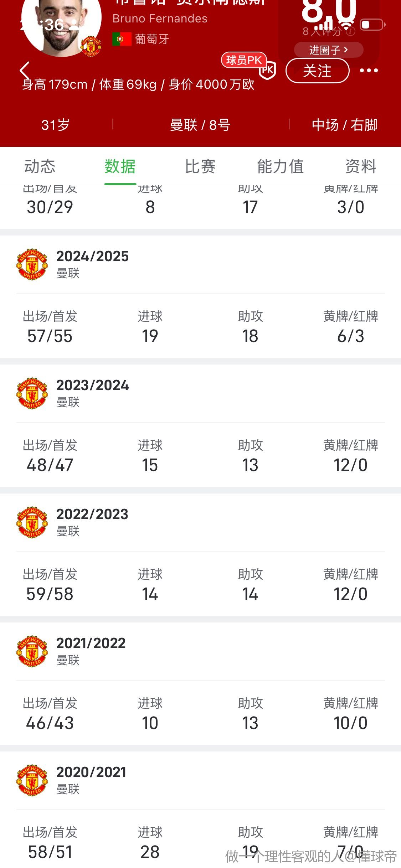Image resolution: width=401 pixels, height=868 pixels.
Task: Tap the Portugal flag icon
Action: tap(122, 39)
